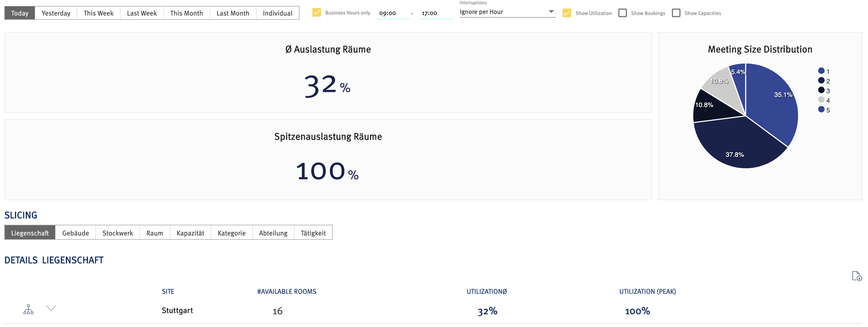868x327 pixels.
Task: Uncheck Business Hours only checkbox
Action: (316, 13)
